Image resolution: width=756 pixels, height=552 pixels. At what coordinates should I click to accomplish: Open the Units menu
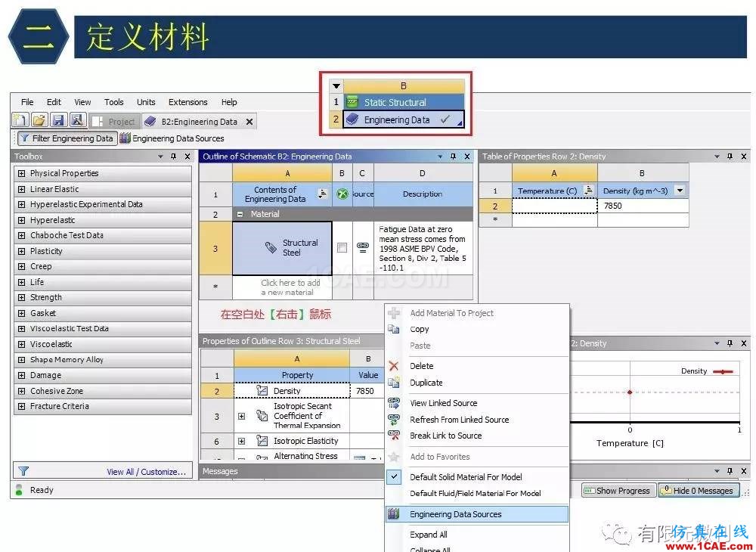tap(146, 102)
